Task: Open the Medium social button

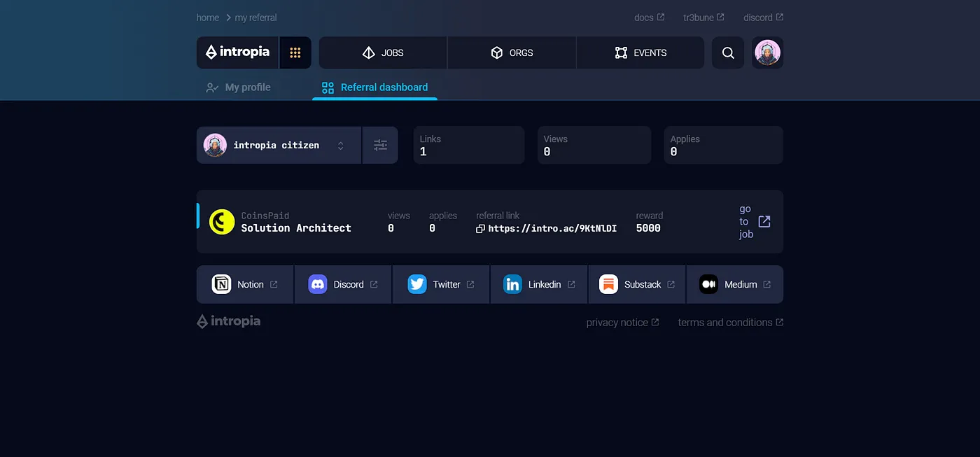Action: pyautogui.click(x=735, y=284)
